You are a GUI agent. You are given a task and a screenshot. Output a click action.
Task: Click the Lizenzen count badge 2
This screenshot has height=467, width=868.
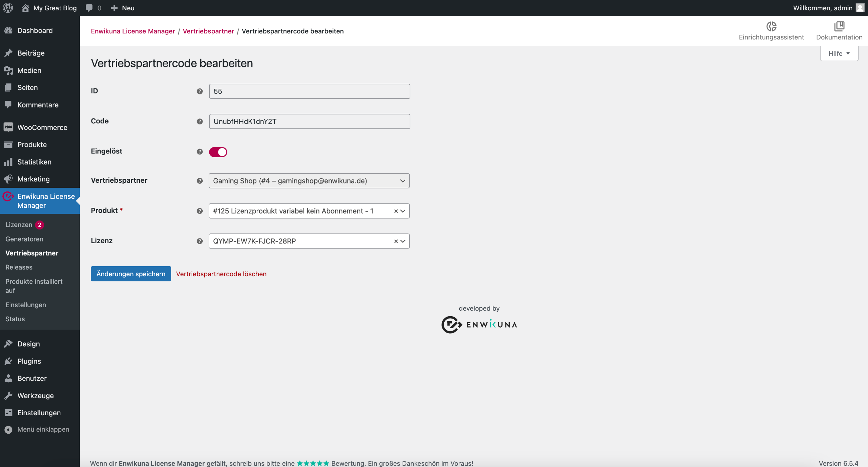point(39,224)
